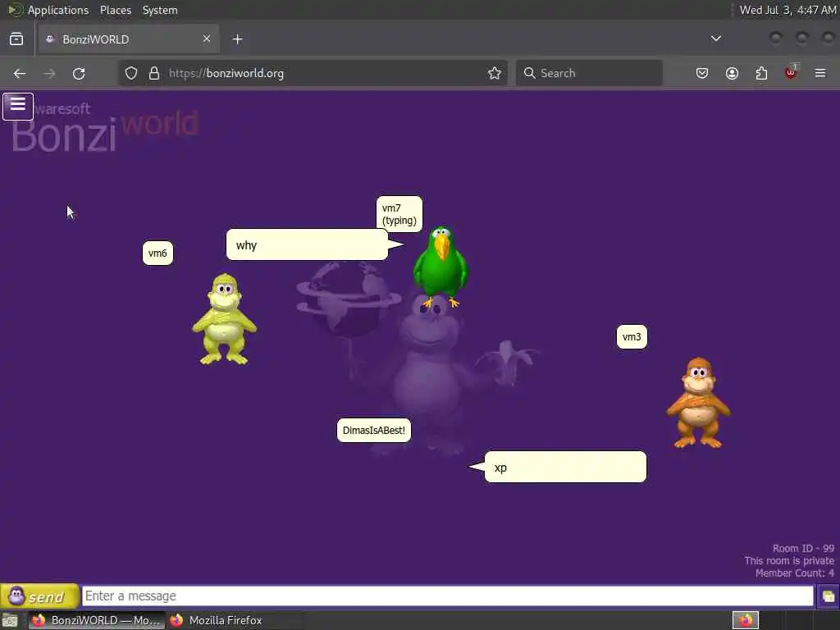Close the BonziWORLD tab
Image resolution: width=840 pixels, height=630 pixels.
pyautogui.click(x=206, y=39)
